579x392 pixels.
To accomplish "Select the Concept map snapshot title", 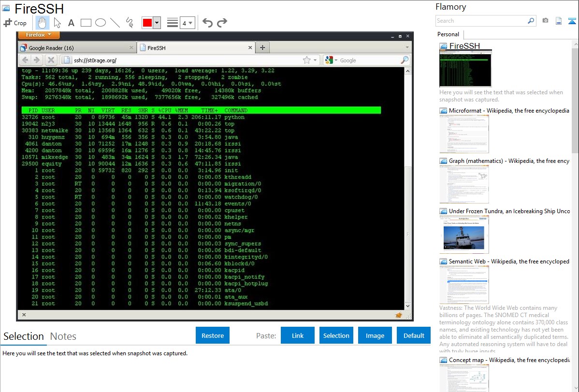I will pos(509,360).
